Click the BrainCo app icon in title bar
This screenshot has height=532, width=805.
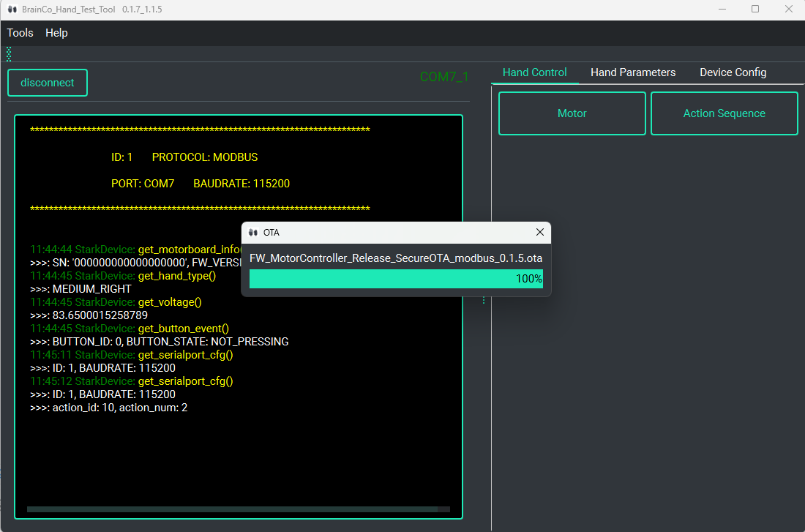[12, 10]
